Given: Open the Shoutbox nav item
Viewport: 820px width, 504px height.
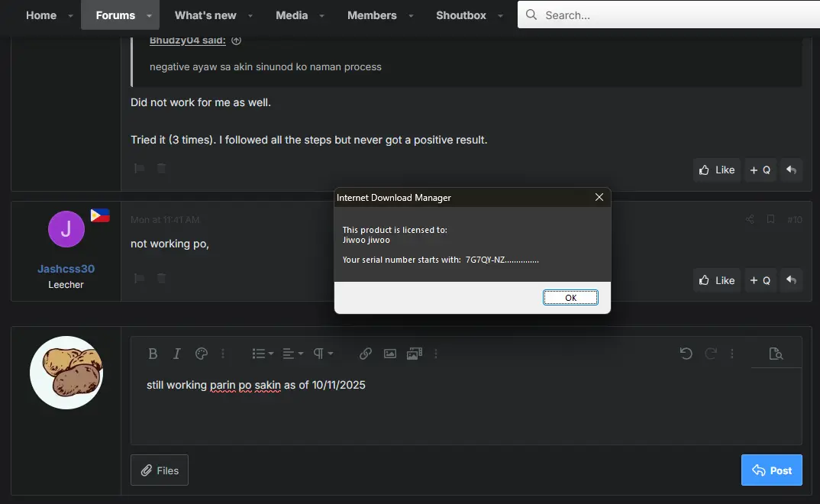Looking at the screenshot, I should point(461,15).
